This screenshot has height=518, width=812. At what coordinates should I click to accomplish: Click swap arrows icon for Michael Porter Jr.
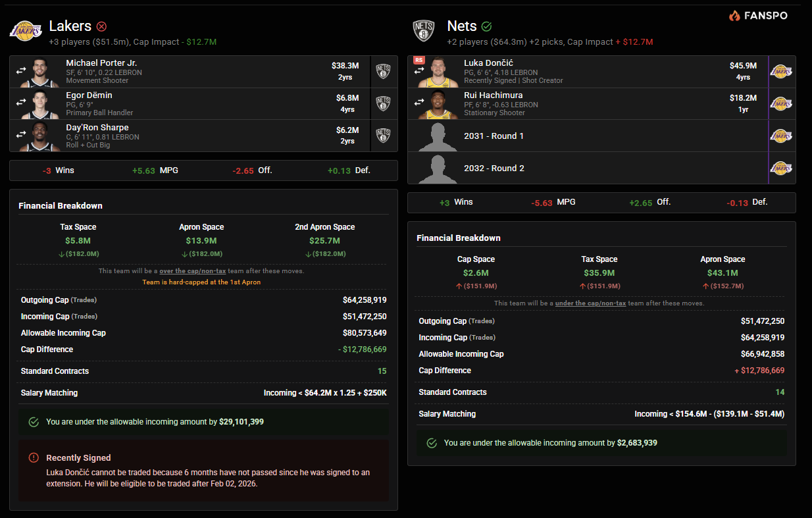point(21,70)
